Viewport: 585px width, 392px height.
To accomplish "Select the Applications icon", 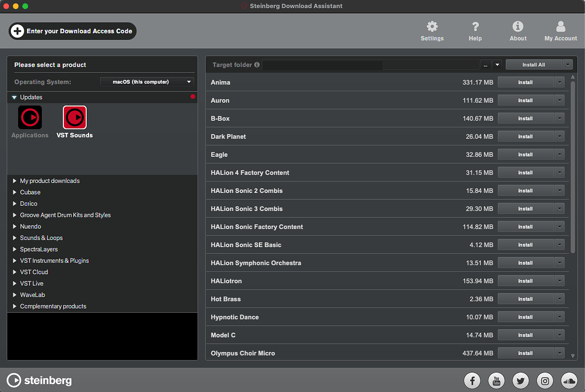I will (x=30, y=118).
